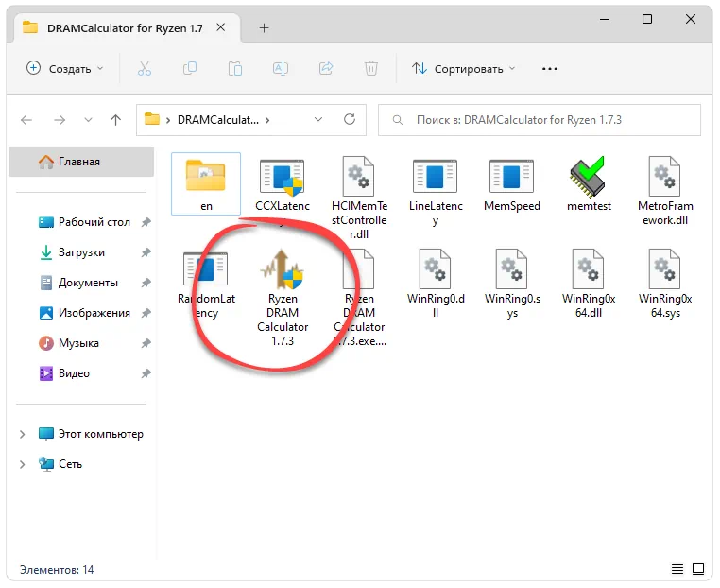720x588 pixels.
Task: Open a new tab with plus button
Action: (x=264, y=28)
